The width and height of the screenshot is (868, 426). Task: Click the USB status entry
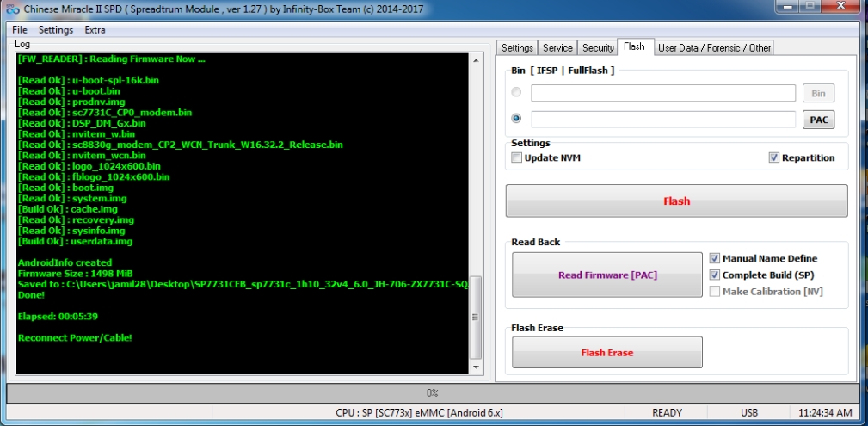click(x=749, y=413)
